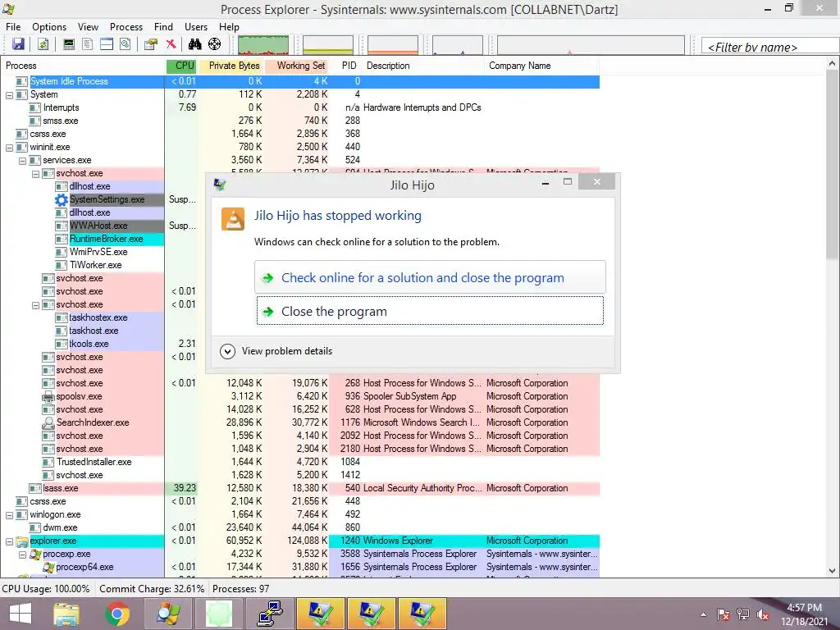This screenshot has height=630, width=840.
Task: Show hidden tray icons arrow
Action: pyautogui.click(x=703, y=614)
